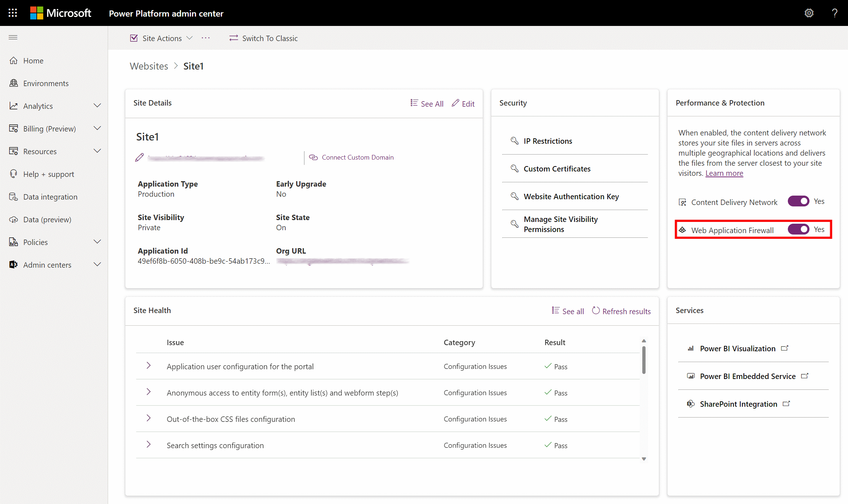Image resolution: width=848 pixels, height=504 pixels.
Task: Click the Custom Certificates security icon
Action: click(514, 169)
